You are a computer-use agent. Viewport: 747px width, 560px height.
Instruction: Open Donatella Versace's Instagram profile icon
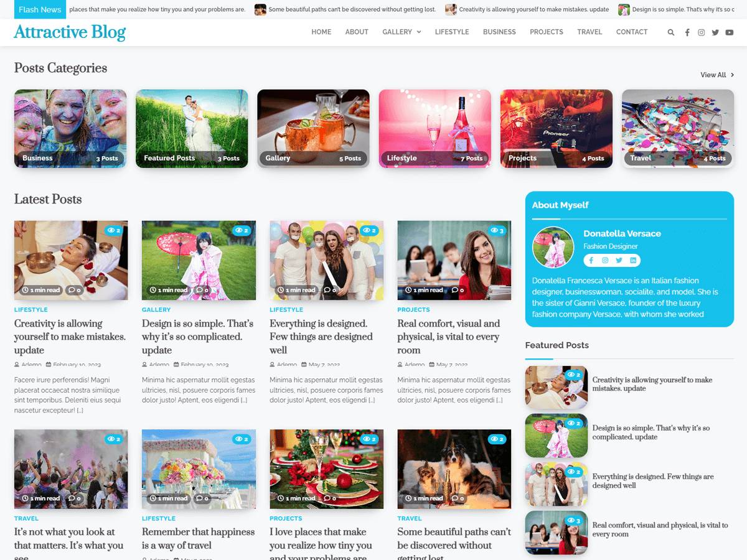[x=604, y=260]
